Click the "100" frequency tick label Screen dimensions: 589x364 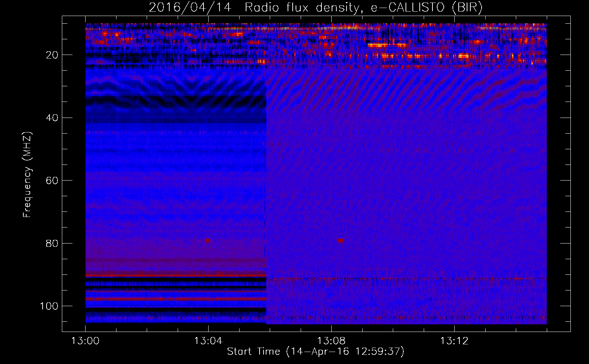49,306
